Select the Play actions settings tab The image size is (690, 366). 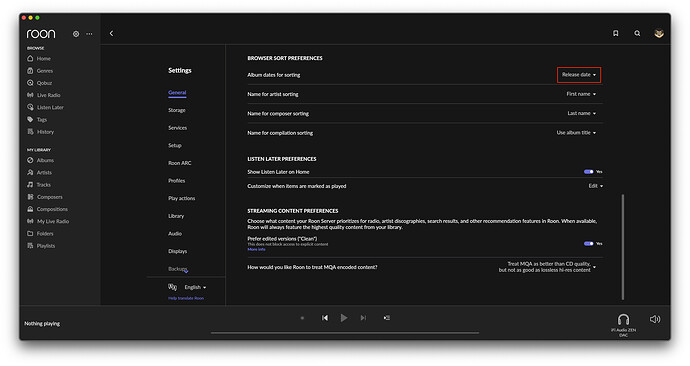(181, 198)
